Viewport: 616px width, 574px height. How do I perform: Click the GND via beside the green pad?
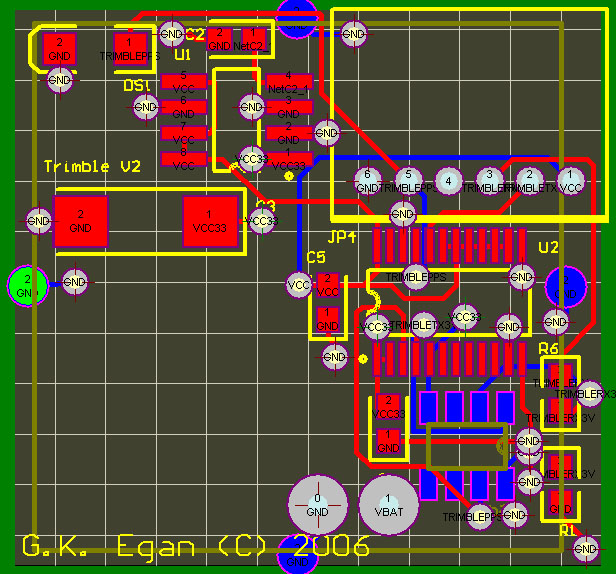tap(75, 282)
